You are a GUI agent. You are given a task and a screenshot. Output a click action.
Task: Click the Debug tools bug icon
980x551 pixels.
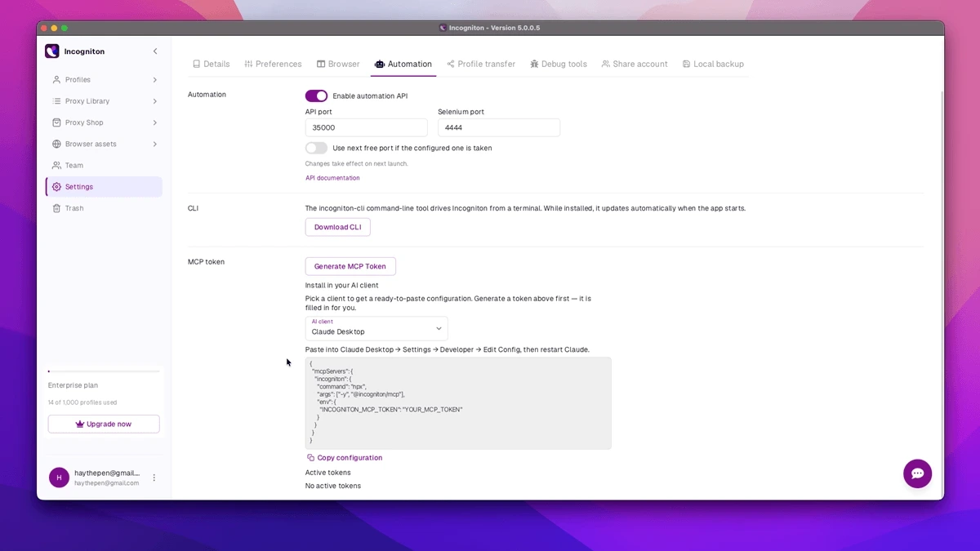coord(534,64)
